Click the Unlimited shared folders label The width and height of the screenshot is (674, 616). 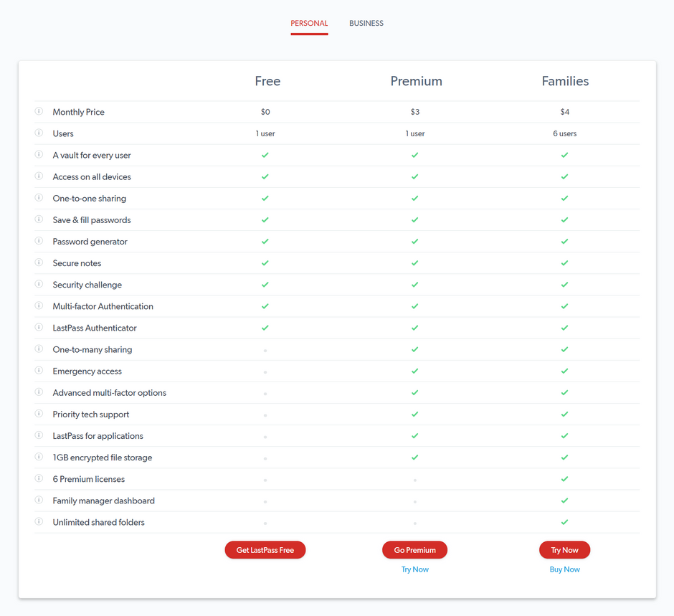98,522
